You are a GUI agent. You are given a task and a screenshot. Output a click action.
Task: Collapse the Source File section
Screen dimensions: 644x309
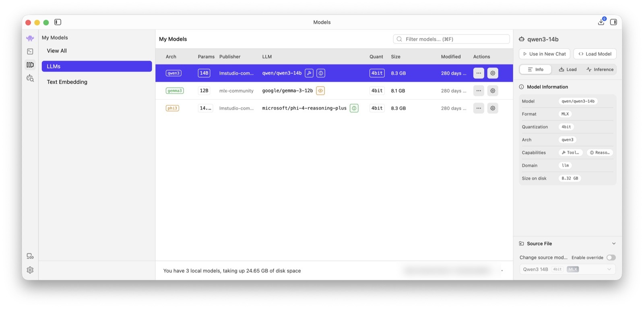click(614, 244)
